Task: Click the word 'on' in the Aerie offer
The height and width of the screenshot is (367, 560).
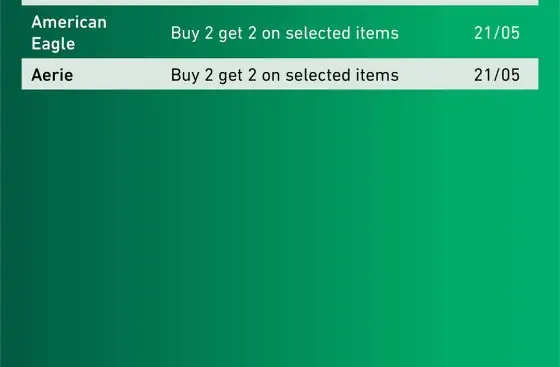Action: click(271, 76)
